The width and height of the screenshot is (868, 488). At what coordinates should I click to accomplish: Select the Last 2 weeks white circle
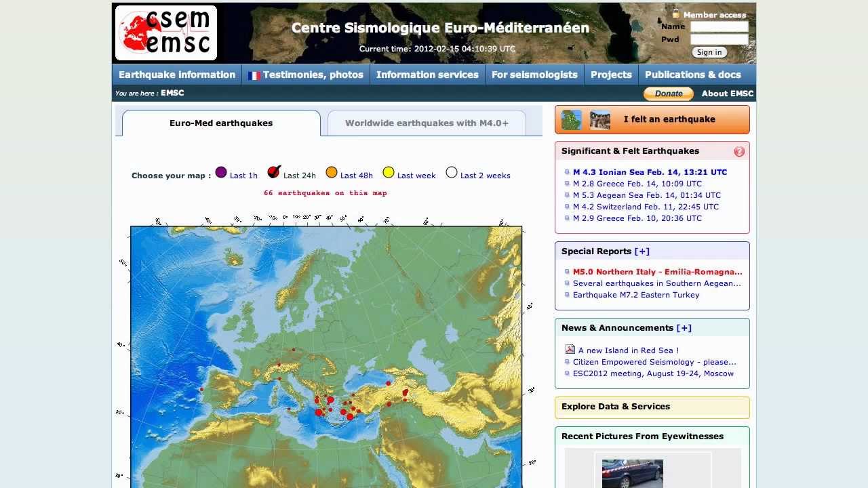click(452, 172)
